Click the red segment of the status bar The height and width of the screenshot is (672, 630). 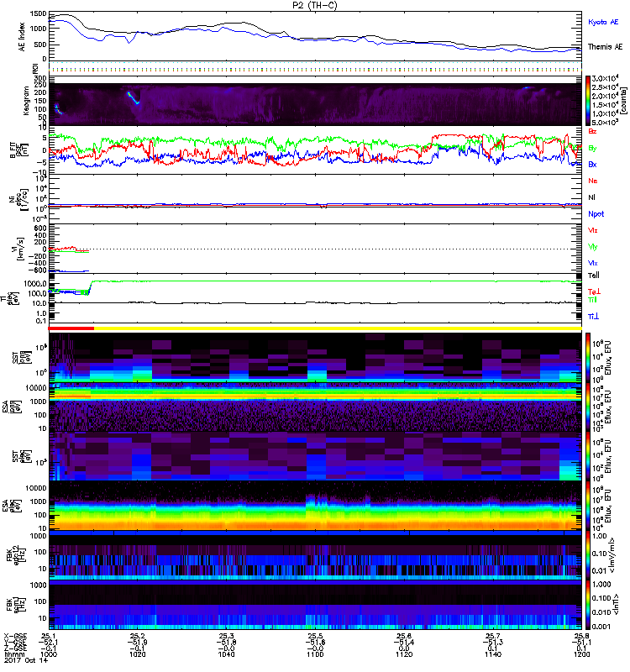pos(71,328)
